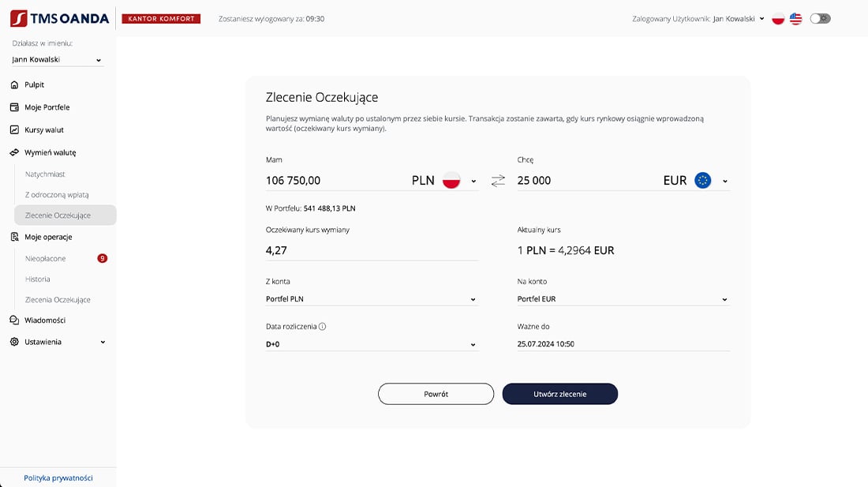868x487 pixels.
Task: Select the Natychmiast exchange option
Action: [45, 174]
